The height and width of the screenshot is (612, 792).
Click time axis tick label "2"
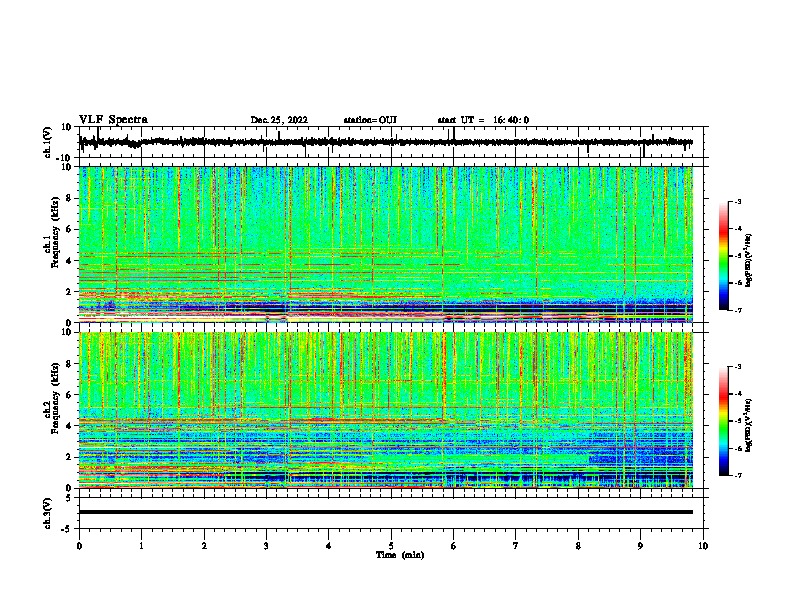click(x=204, y=545)
